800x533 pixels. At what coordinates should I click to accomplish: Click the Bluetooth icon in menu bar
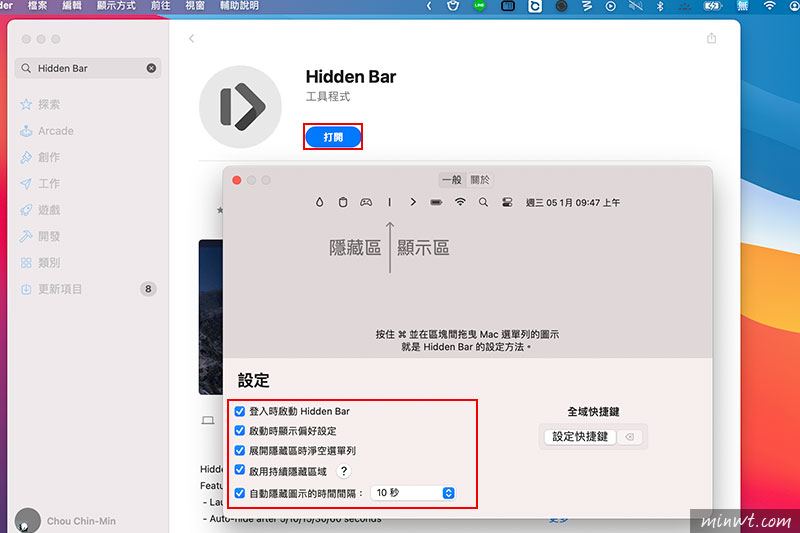tap(660, 6)
